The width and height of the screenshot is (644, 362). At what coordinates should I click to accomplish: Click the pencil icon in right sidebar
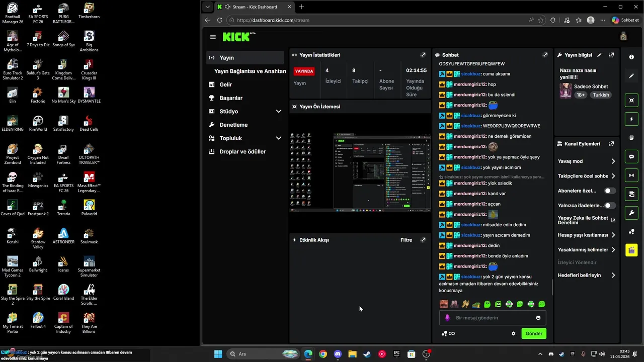point(631,76)
